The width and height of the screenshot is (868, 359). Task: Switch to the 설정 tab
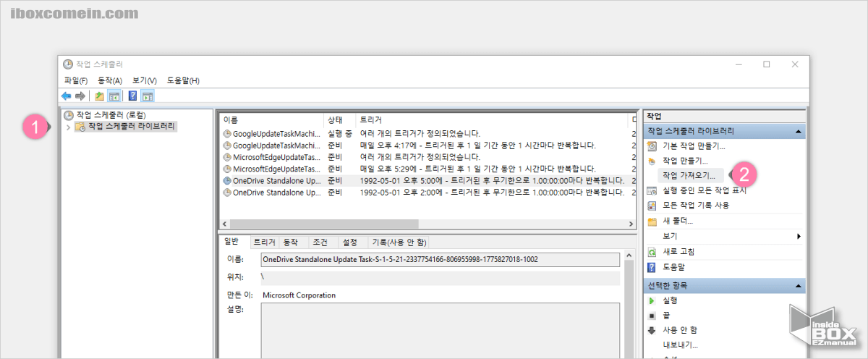point(349,242)
